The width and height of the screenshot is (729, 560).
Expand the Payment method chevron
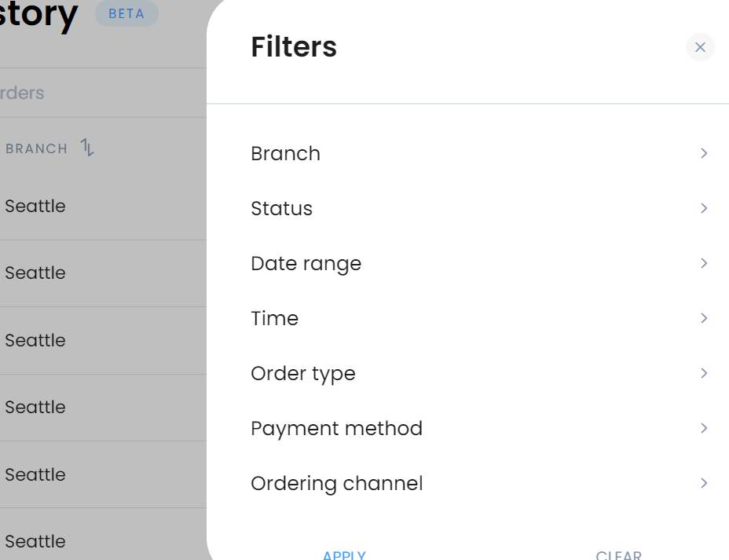(x=704, y=428)
